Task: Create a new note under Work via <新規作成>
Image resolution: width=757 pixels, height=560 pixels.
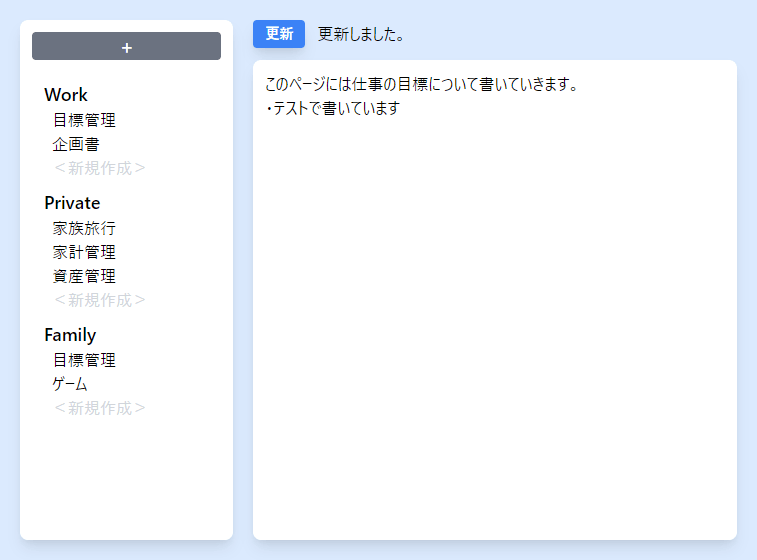Action: (99, 168)
